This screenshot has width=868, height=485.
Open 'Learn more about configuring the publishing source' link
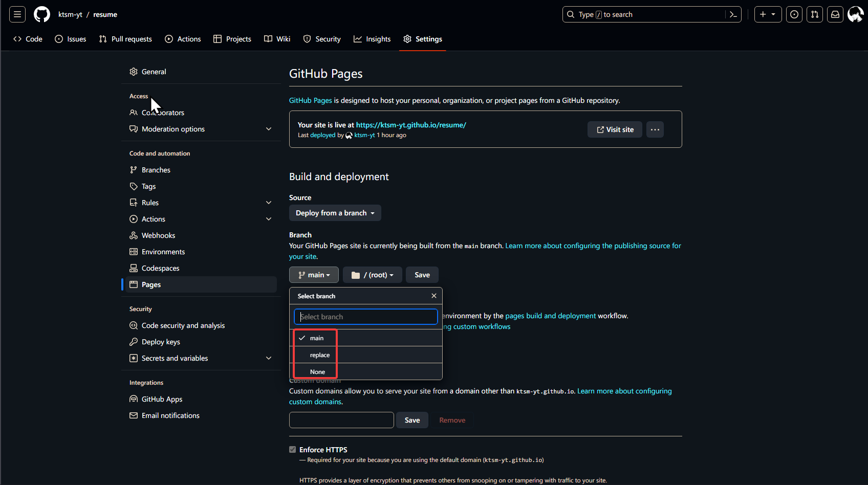click(593, 246)
